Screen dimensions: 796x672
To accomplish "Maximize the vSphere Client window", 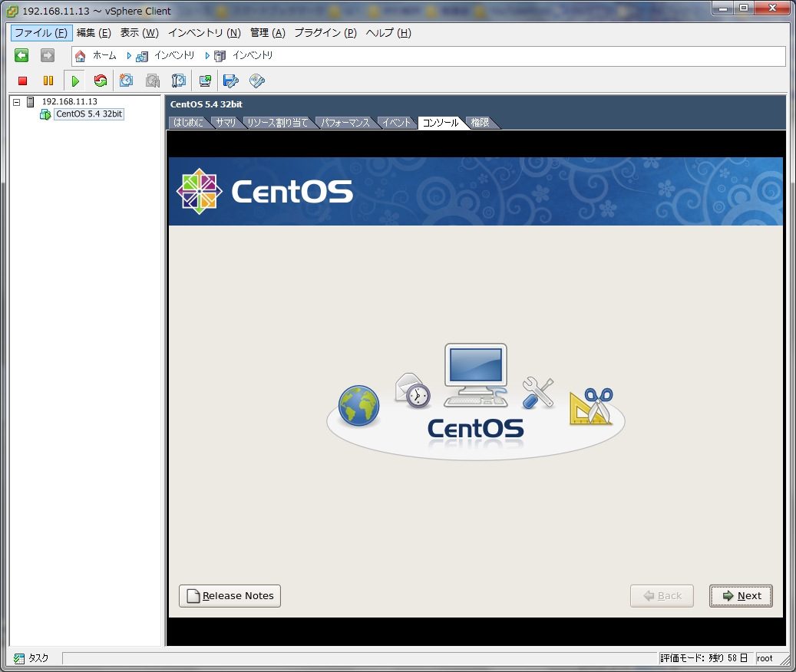I will (745, 8).
